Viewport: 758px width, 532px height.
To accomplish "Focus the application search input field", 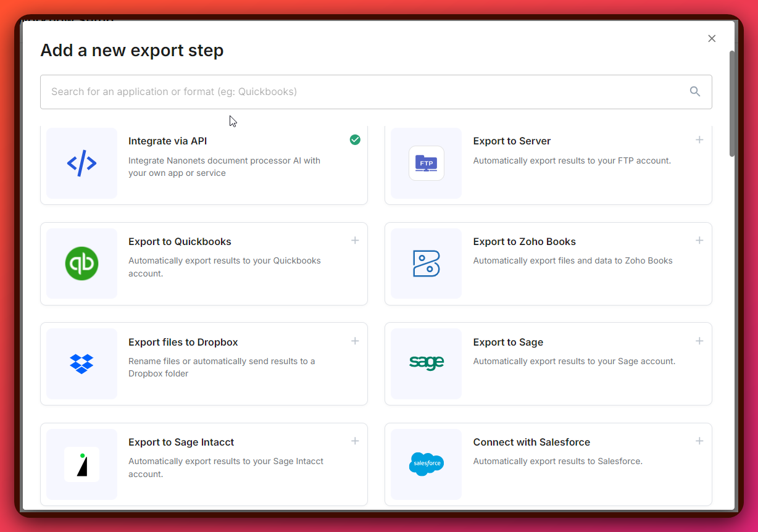I will (x=364, y=92).
